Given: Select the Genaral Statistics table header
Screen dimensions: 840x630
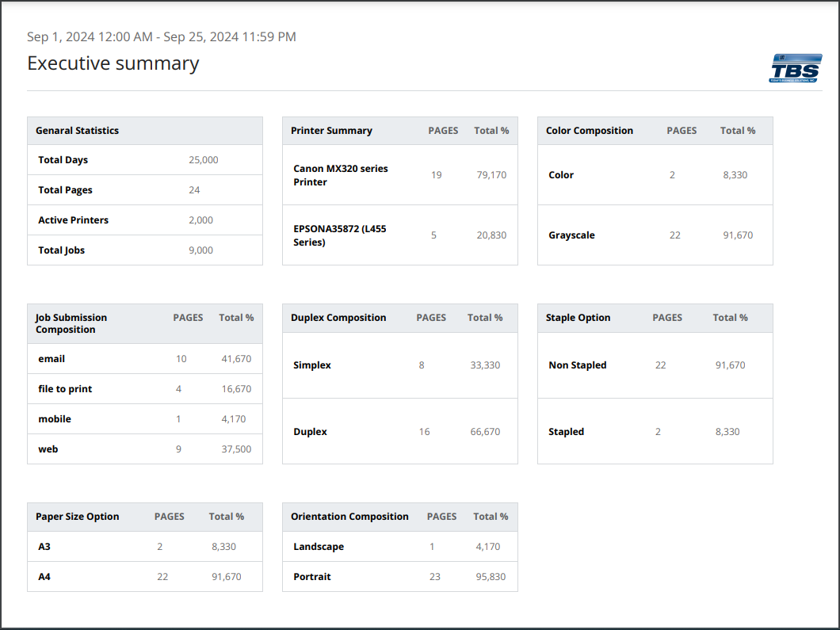Looking at the screenshot, I should 78,131.
